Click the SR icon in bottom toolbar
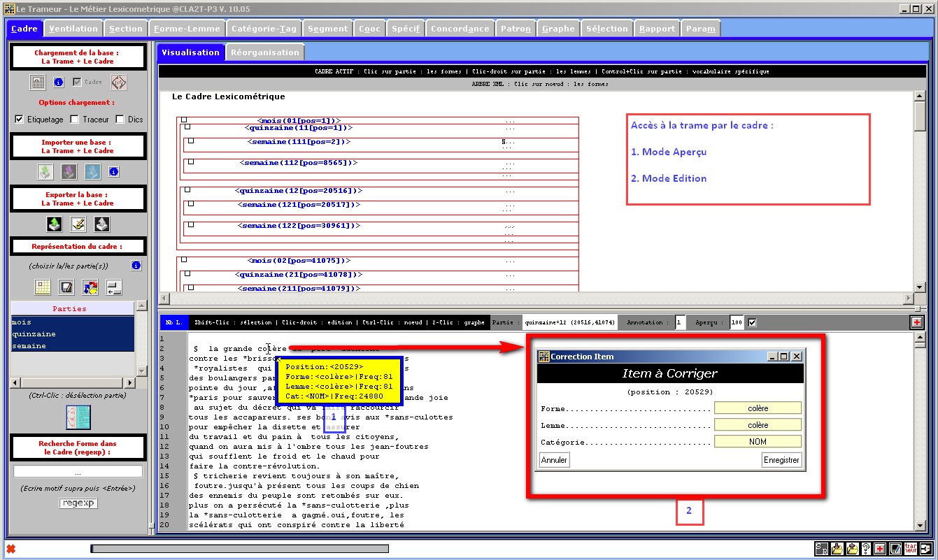Viewport: 938px width, 560px height. pyautogui.click(x=822, y=549)
